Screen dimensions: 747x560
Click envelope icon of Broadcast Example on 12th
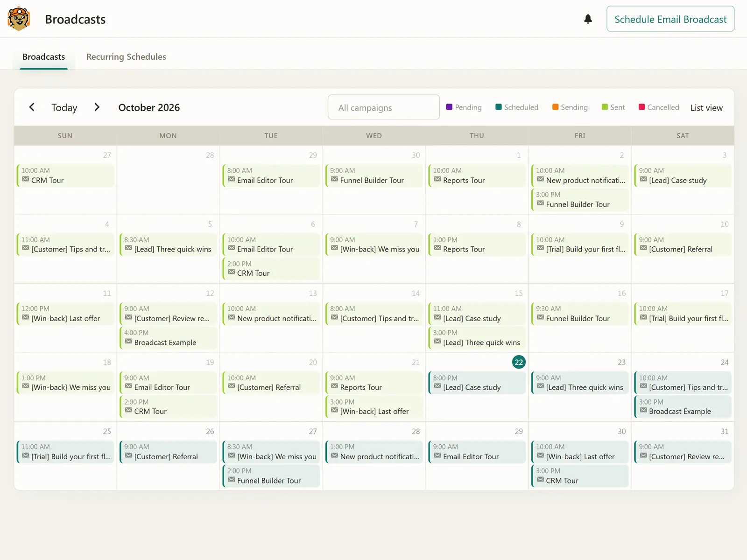[128, 342]
